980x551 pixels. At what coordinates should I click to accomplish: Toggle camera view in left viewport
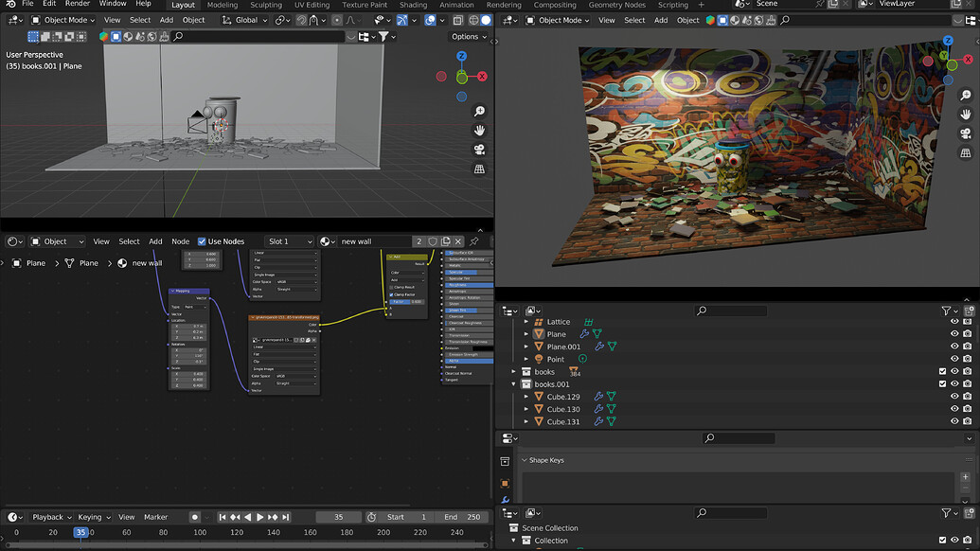pos(479,150)
